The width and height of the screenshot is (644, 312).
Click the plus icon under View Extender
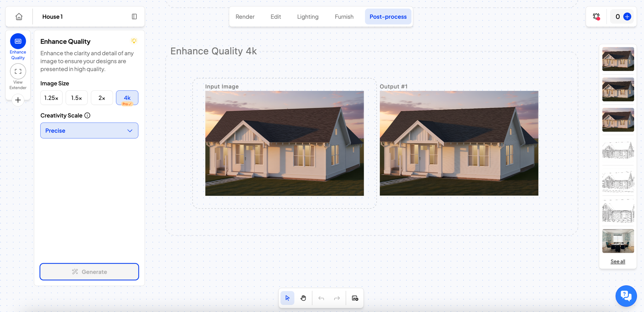[18, 100]
